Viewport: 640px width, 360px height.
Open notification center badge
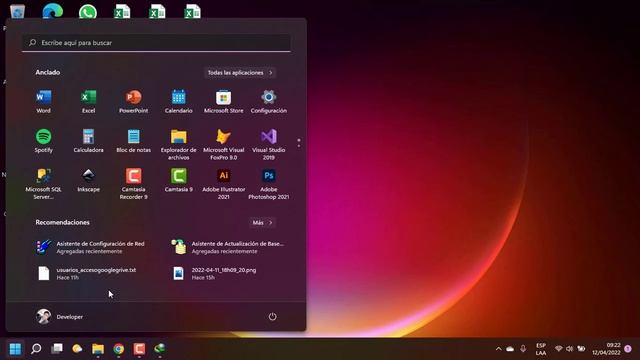[x=628, y=349]
